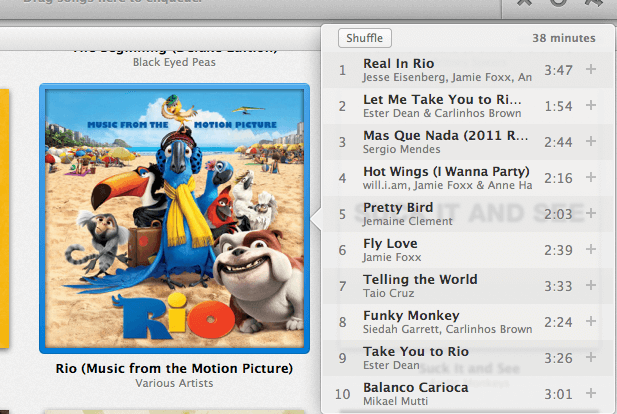This screenshot has height=414, width=617.
Task: Add Balanco Carioca with plus icon
Action: [x=591, y=393]
